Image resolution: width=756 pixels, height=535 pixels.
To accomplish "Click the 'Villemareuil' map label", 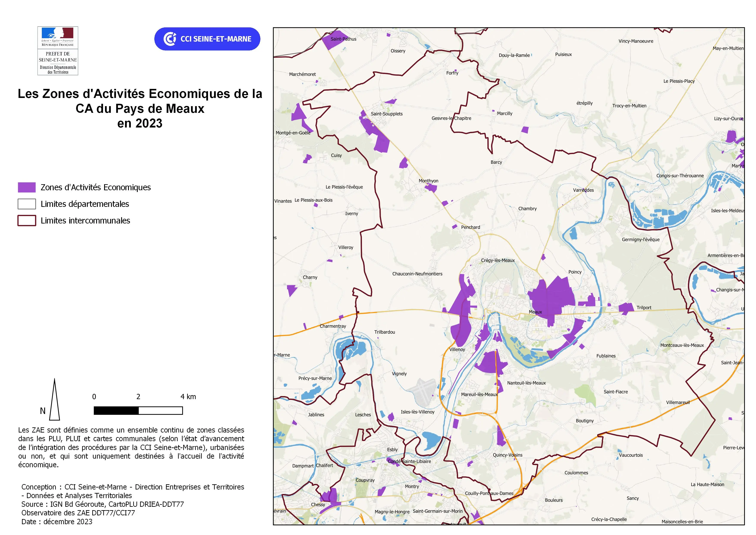I will 678,402.
